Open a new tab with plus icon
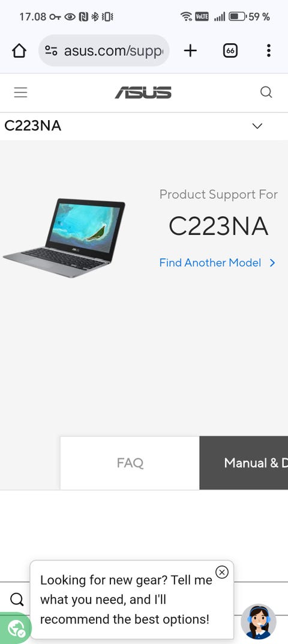The image size is (288, 644). click(x=190, y=50)
